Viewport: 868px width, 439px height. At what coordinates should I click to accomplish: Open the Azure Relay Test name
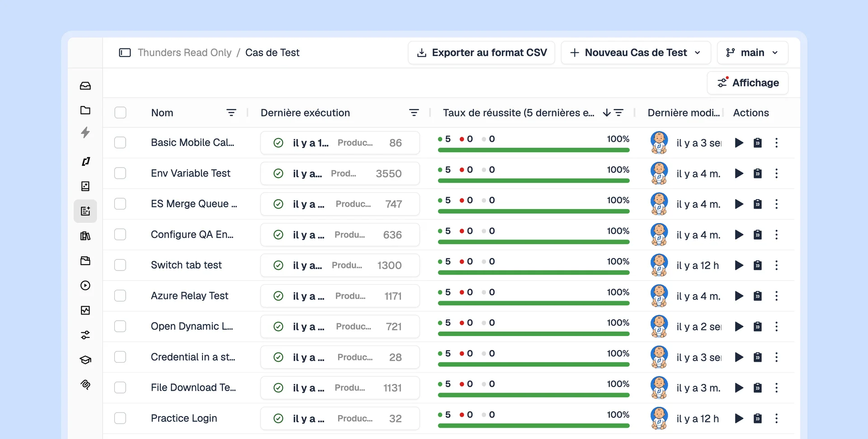[x=189, y=296]
